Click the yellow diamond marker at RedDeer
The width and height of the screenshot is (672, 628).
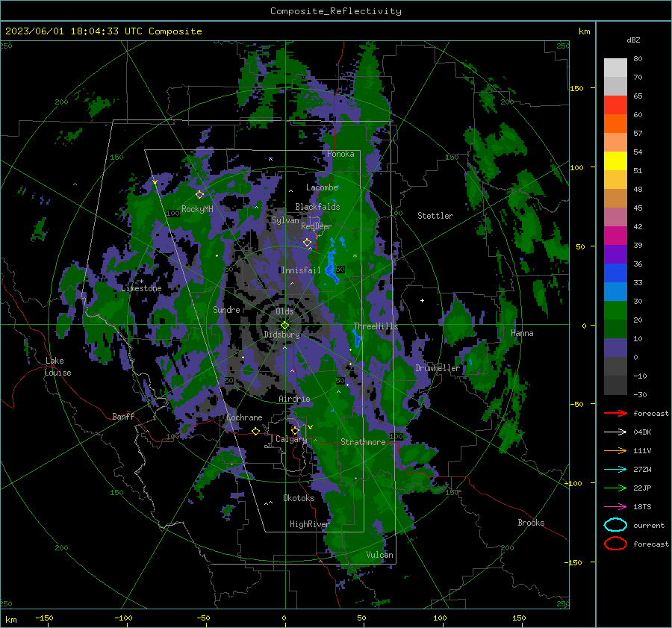307,243
